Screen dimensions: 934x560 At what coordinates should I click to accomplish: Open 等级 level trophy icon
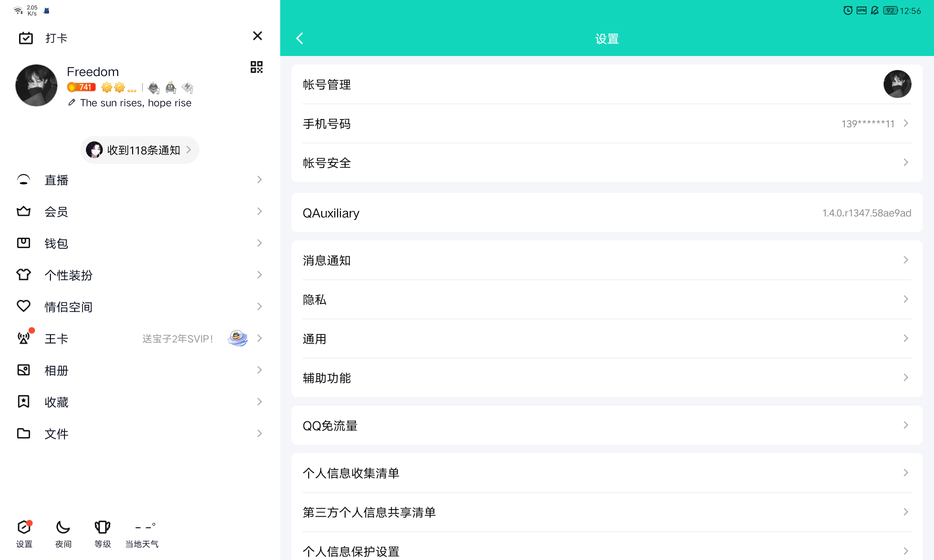pyautogui.click(x=102, y=527)
